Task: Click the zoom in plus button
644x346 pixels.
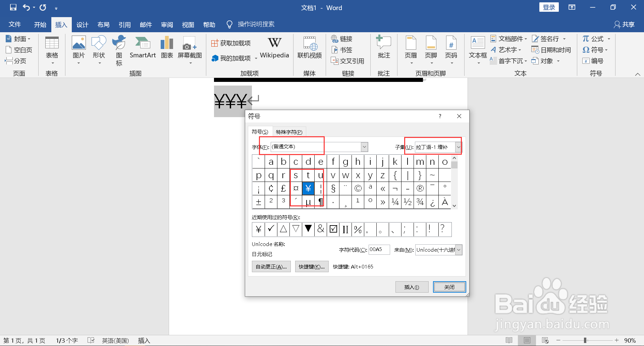Action: (616, 340)
